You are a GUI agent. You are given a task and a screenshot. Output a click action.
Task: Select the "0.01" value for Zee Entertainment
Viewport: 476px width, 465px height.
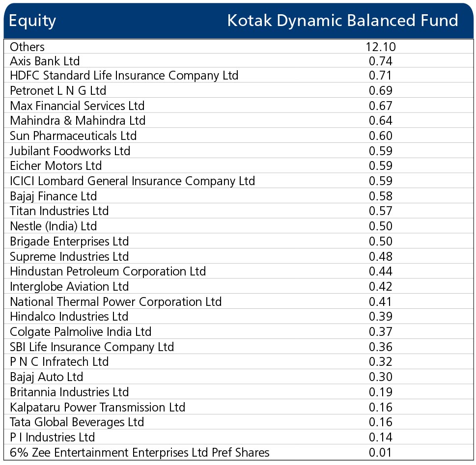point(381,453)
